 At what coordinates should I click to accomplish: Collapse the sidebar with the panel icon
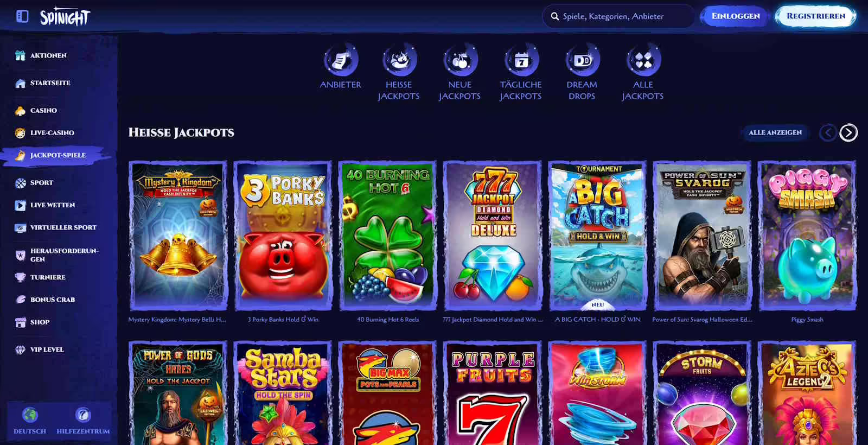point(22,16)
